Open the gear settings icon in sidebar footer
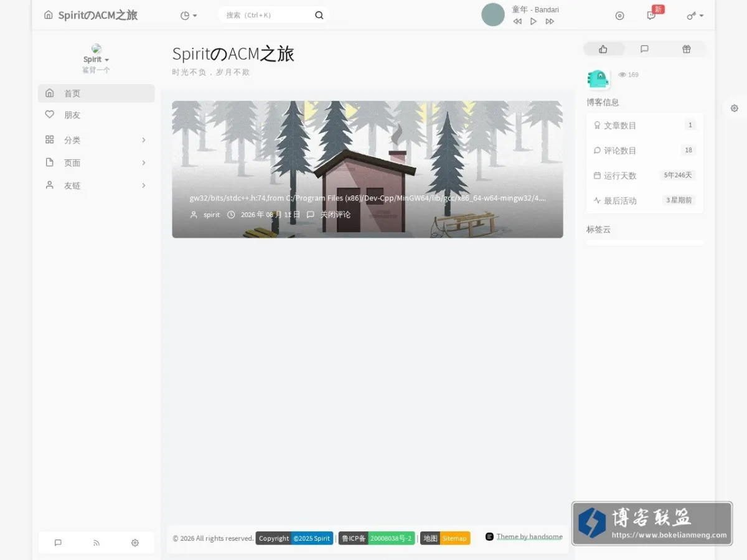The height and width of the screenshot is (560, 747). (x=135, y=543)
